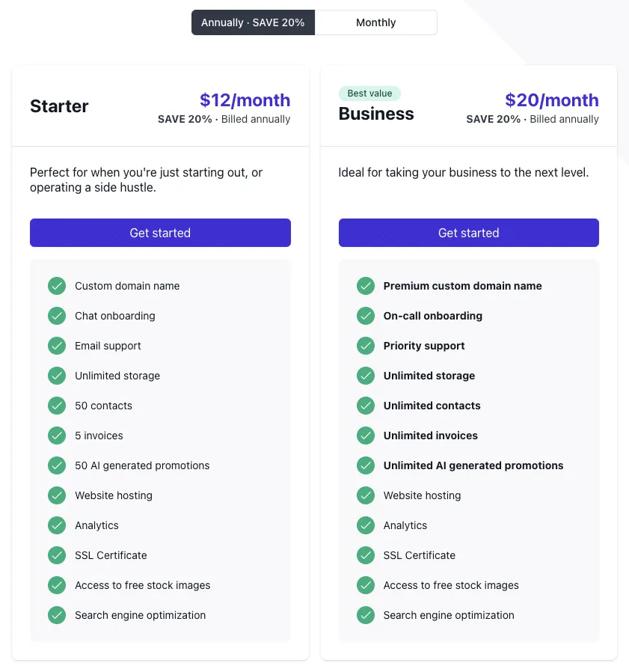
Task: Click the Starter plan heading
Action: (59, 106)
